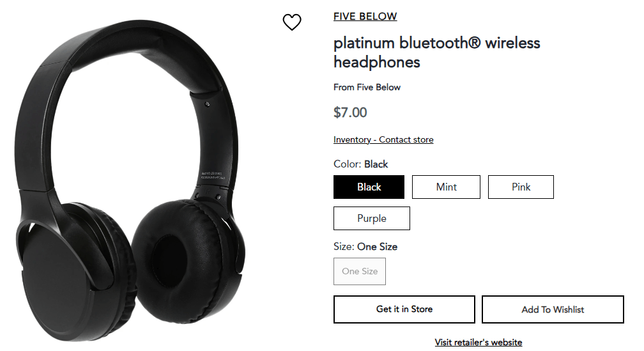The width and height of the screenshot is (644, 351).
Task: Click Add To Wishlist button
Action: click(553, 309)
